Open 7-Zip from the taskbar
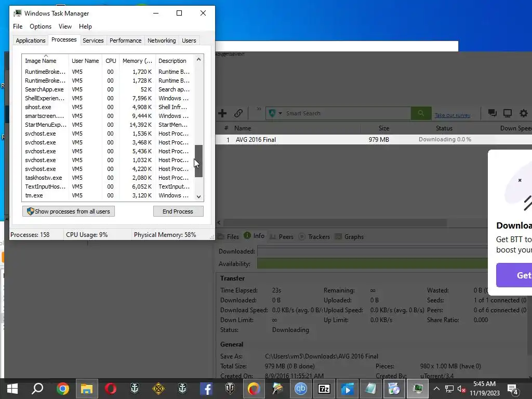Image resolution: width=532 pixels, height=399 pixels. click(x=324, y=389)
